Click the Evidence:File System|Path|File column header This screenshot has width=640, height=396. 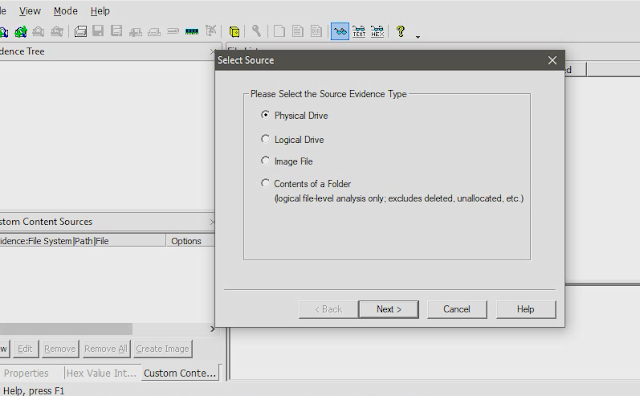(82, 241)
